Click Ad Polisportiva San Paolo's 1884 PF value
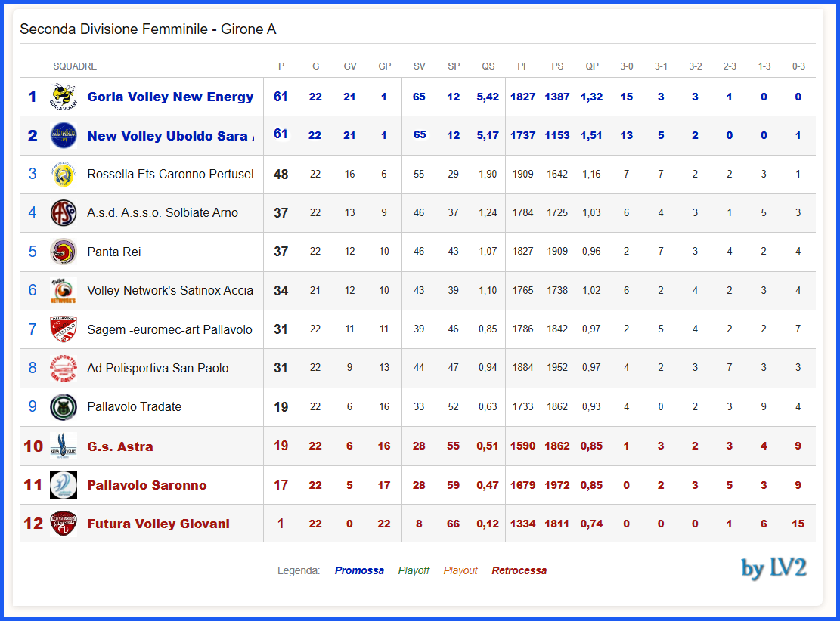The image size is (840, 621). click(523, 368)
